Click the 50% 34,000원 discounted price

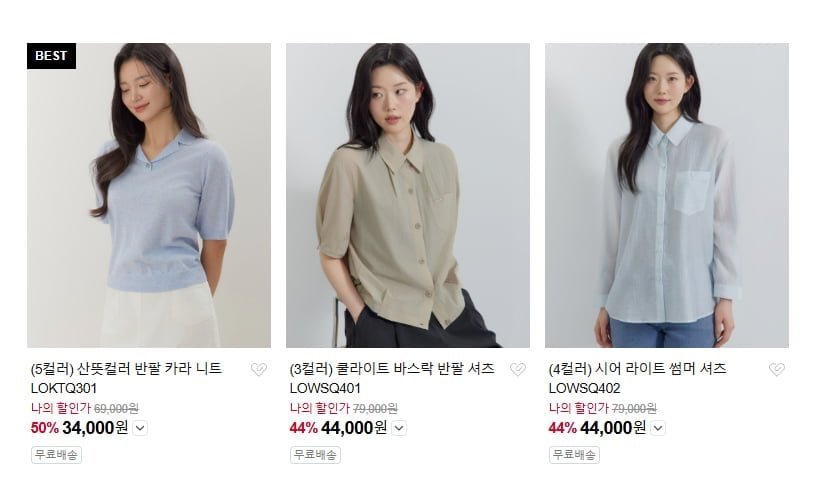79,428
